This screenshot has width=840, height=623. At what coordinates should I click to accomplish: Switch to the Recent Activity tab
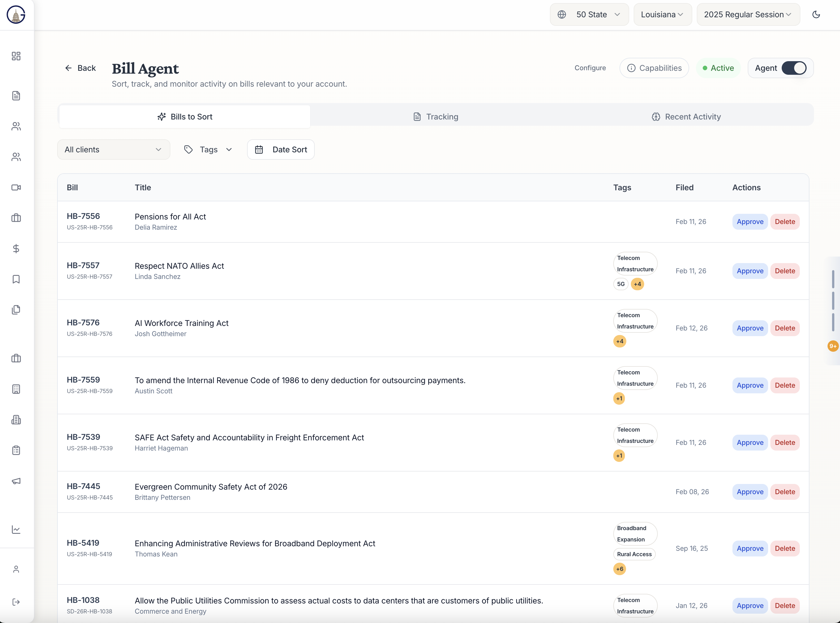pyautogui.click(x=686, y=117)
